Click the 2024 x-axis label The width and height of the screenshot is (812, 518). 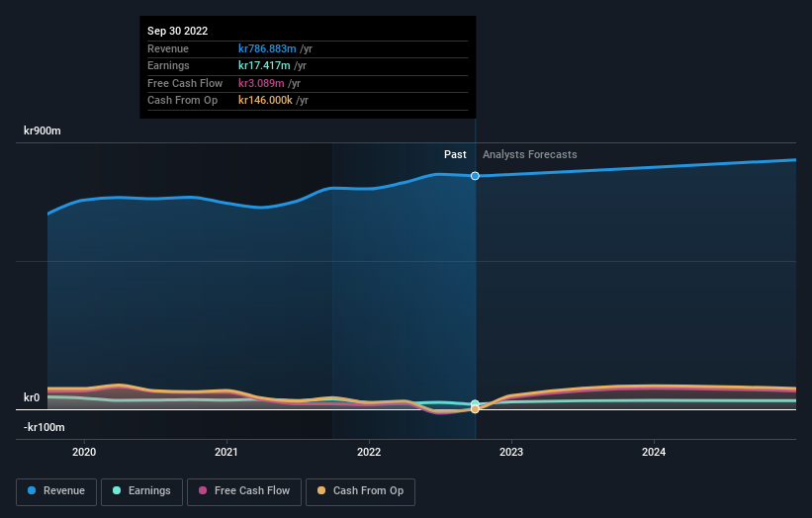(654, 452)
